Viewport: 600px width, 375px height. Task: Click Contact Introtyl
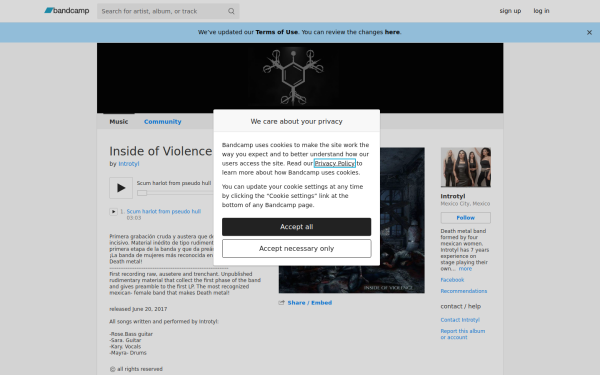click(x=460, y=320)
